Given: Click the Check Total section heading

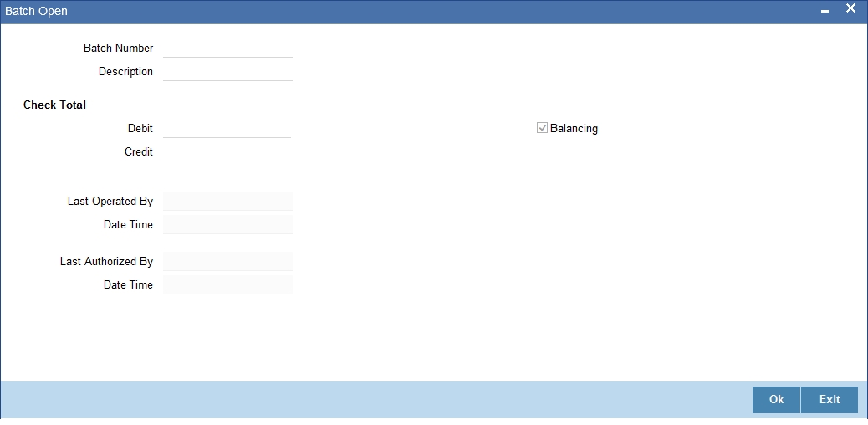Looking at the screenshot, I should tap(55, 105).
